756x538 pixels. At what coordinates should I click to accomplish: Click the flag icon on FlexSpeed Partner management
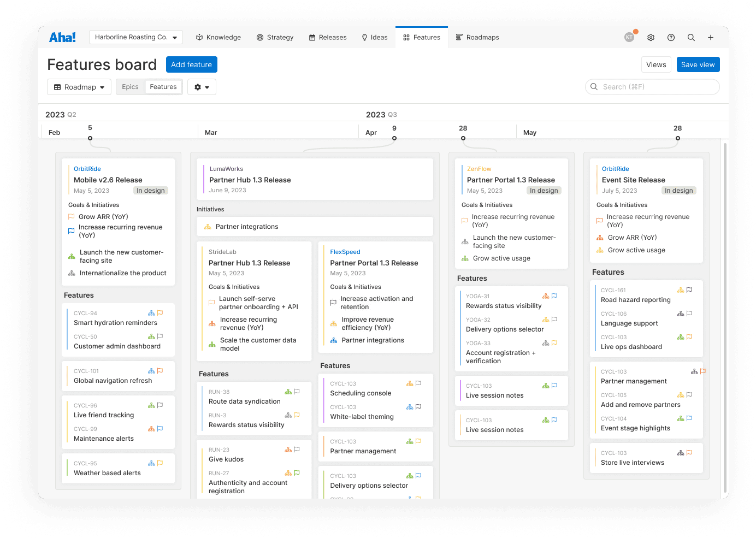(x=418, y=441)
